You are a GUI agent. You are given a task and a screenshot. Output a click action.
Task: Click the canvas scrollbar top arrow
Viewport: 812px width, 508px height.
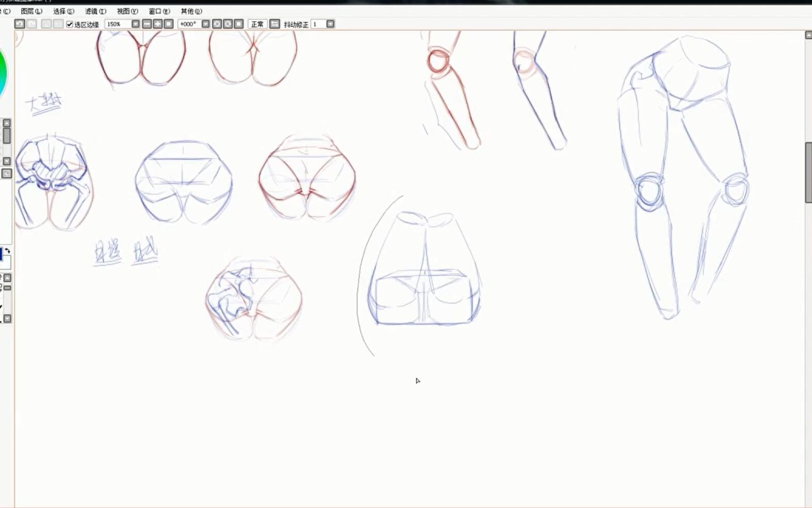pos(808,35)
